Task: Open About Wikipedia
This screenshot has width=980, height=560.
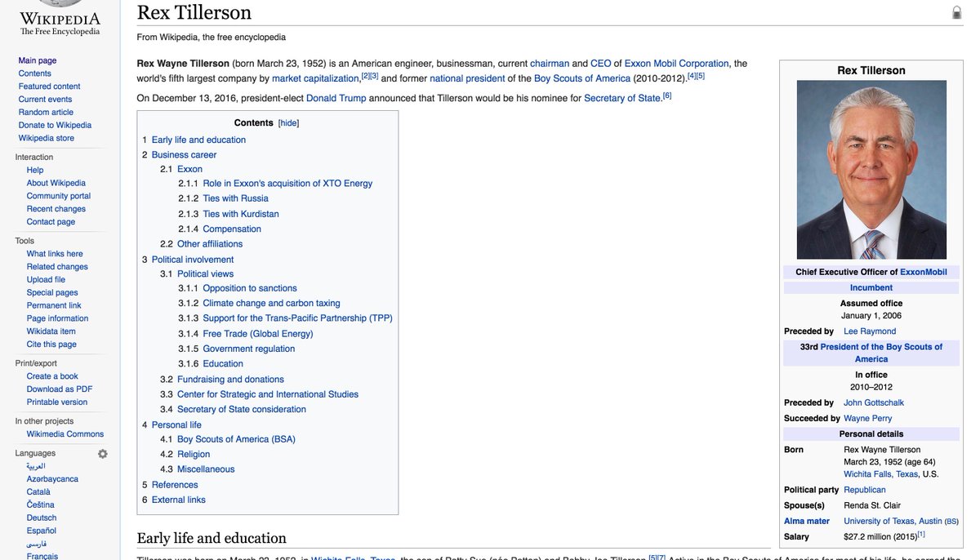Action: click(x=56, y=183)
